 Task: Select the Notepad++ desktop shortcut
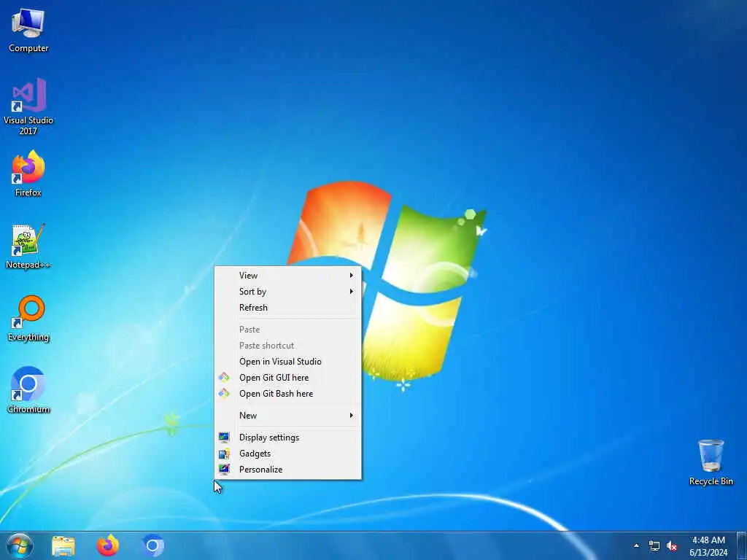click(x=28, y=246)
